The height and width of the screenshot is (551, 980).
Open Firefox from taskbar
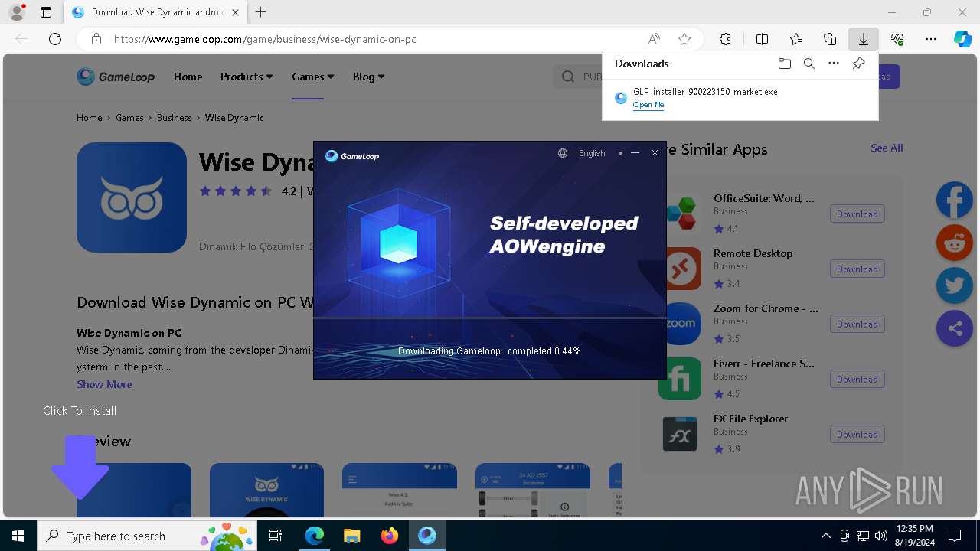390,536
